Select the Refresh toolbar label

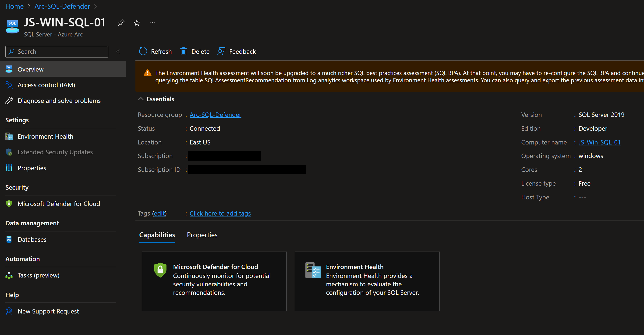(161, 52)
